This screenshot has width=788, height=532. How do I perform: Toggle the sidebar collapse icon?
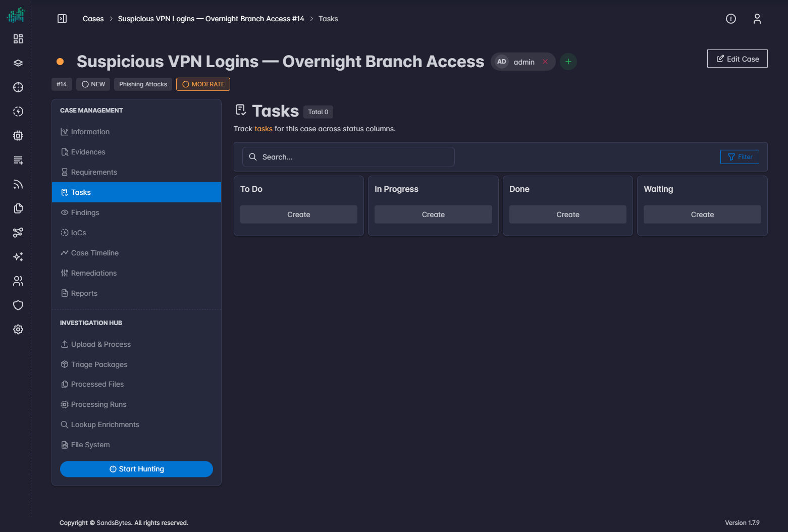(x=62, y=19)
